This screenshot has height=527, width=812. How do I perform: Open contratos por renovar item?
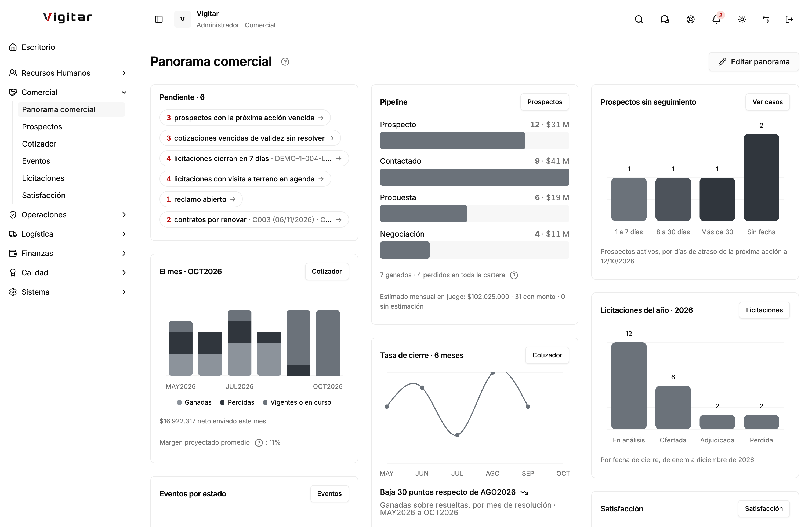(x=254, y=220)
